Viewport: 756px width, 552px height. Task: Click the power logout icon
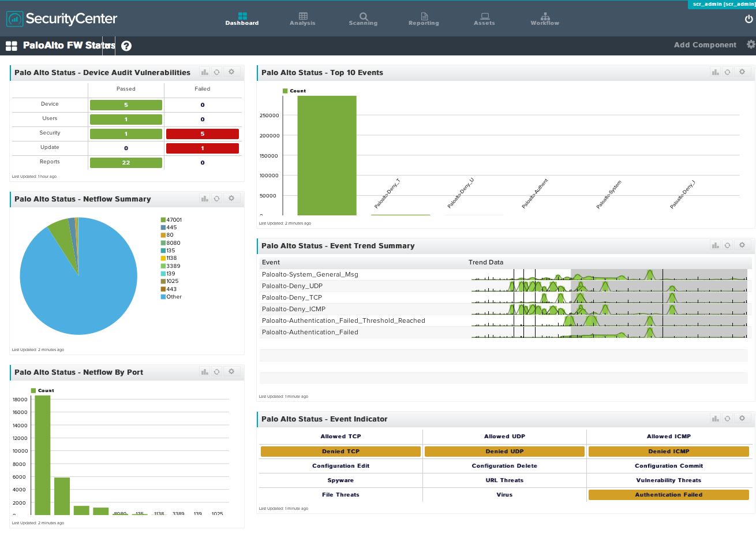pyautogui.click(x=748, y=18)
